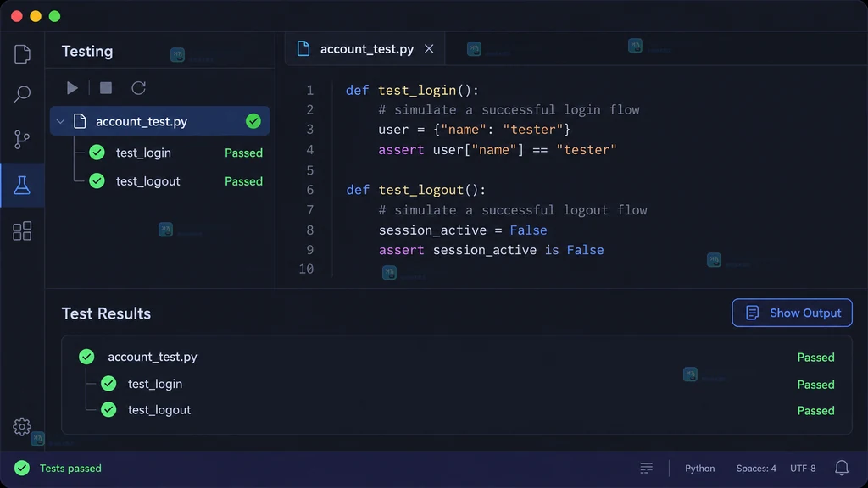
Task: Click line number 6 in the gutter
Action: [310, 190]
